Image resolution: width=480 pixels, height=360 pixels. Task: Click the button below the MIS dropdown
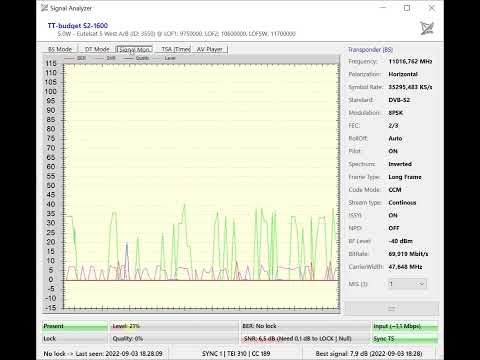click(x=392, y=308)
